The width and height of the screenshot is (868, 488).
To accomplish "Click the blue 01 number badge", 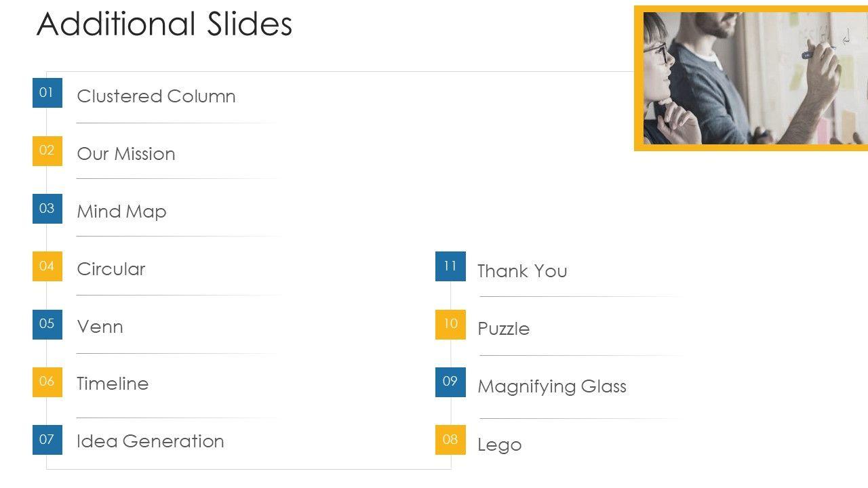I will pyautogui.click(x=47, y=93).
